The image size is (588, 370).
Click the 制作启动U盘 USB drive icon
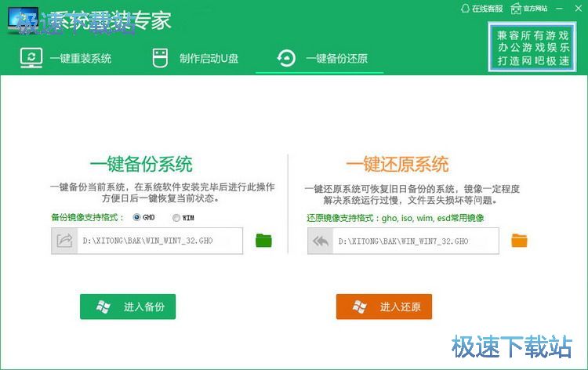[x=160, y=58]
